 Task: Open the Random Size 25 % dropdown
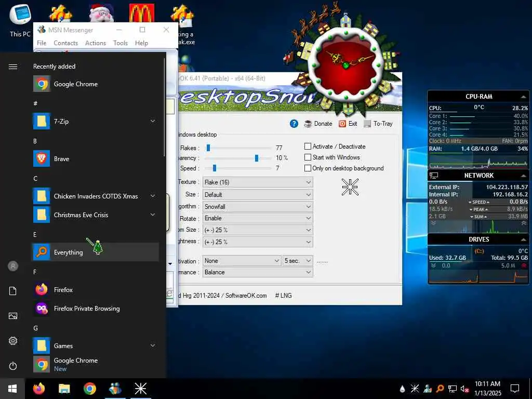(x=258, y=230)
